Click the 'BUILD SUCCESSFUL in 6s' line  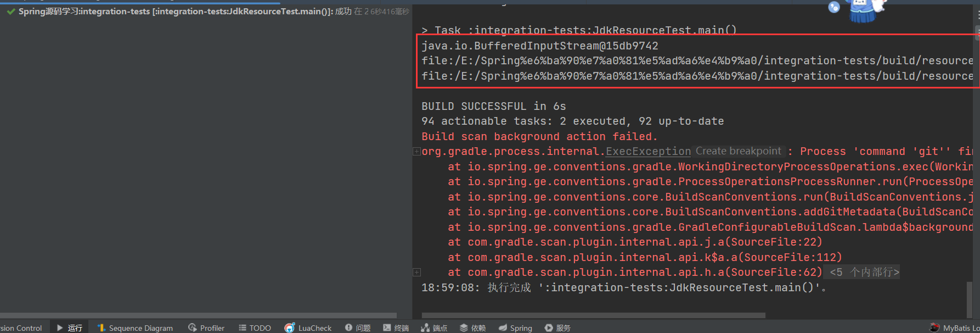(x=494, y=106)
